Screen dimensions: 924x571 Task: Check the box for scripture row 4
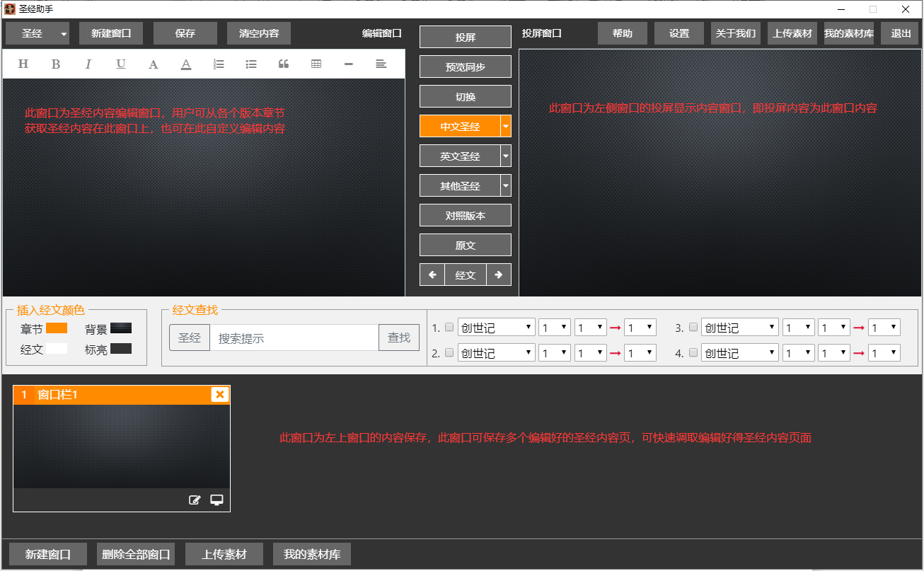tap(693, 352)
